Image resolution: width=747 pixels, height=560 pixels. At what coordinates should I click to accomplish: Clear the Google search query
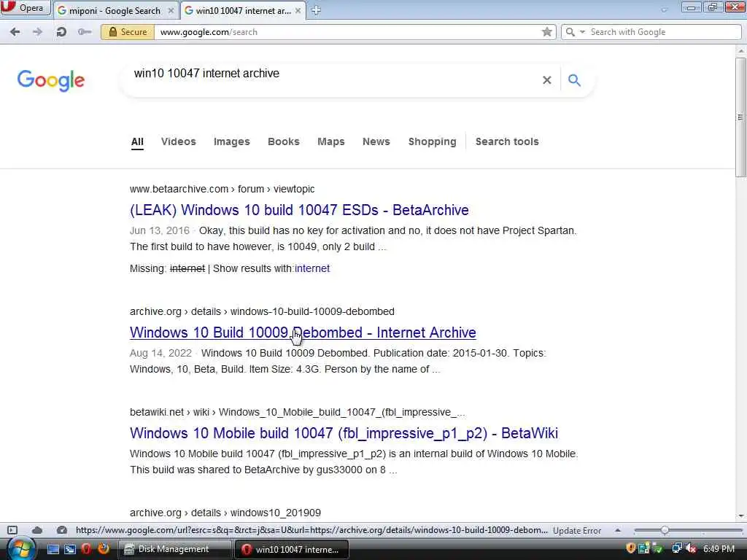coord(547,80)
